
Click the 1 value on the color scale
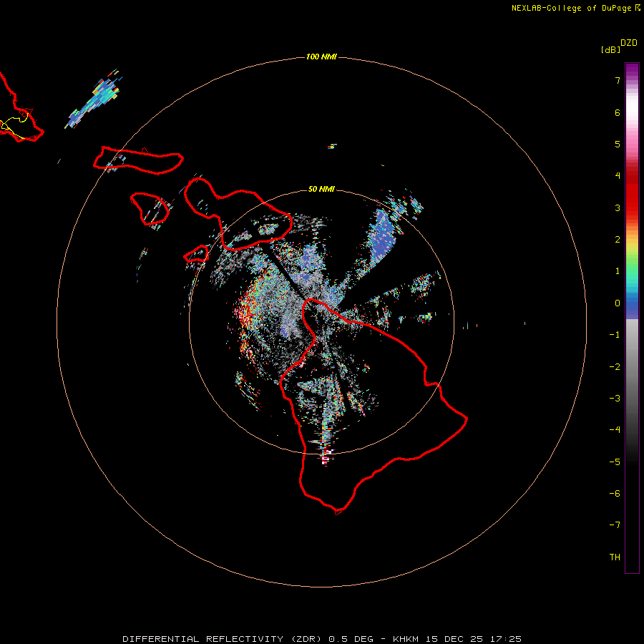click(618, 271)
